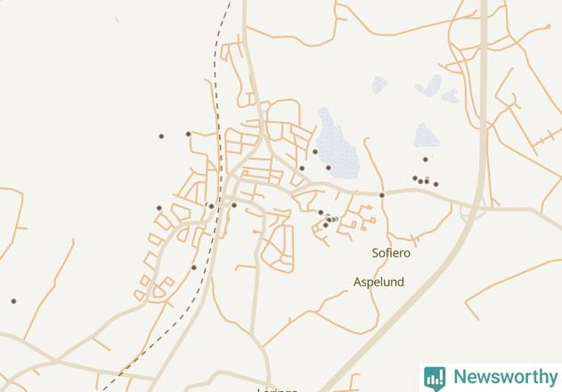Select the dot beside the railway south of town

click(x=194, y=267)
